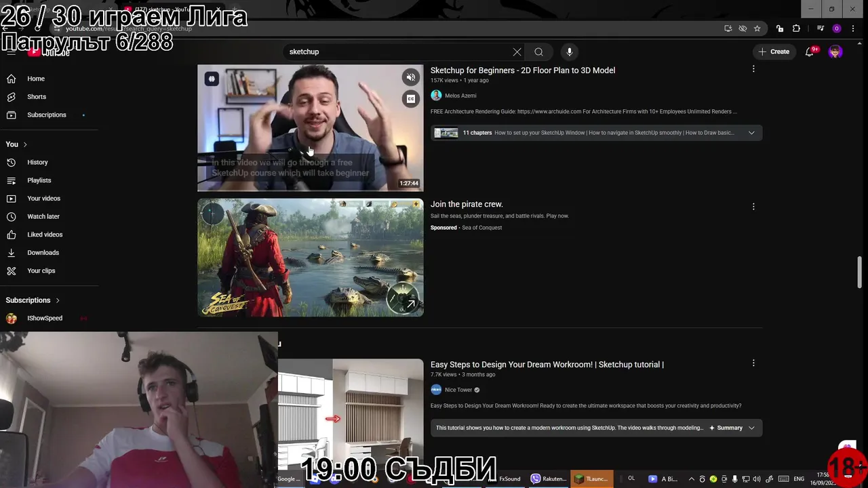Image resolution: width=868 pixels, height=488 pixels.
Task: Open options for Workroom tutorial video
Action: click(x=753, y=363)
